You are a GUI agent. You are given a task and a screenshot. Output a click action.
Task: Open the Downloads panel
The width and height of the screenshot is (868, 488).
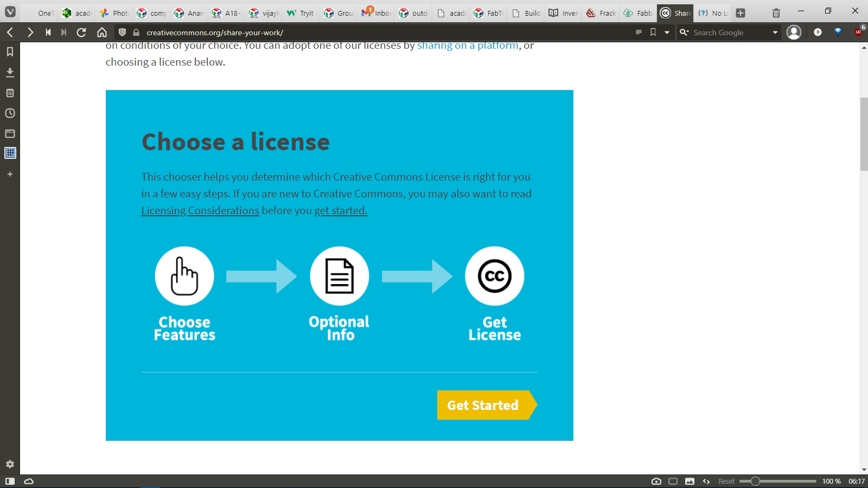10,73
